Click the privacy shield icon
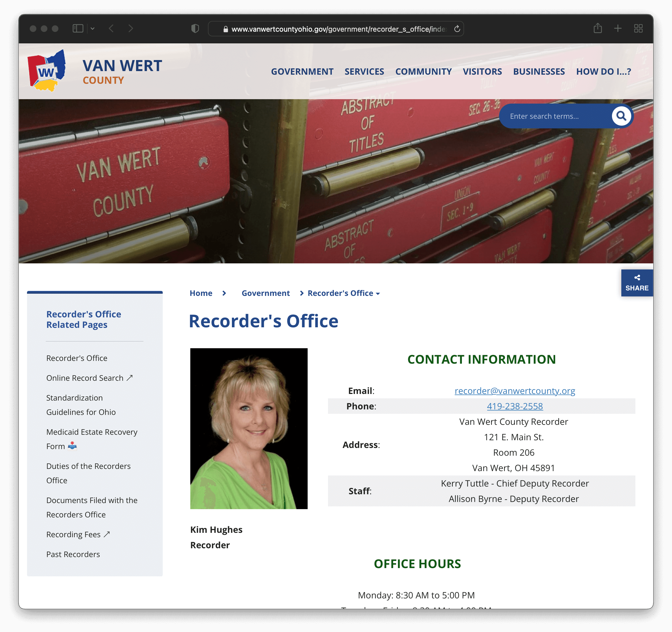 195,28
